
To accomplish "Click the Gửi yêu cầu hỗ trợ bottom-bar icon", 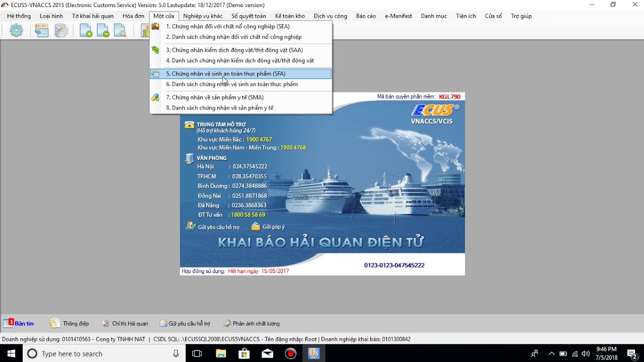I will 163,323.
